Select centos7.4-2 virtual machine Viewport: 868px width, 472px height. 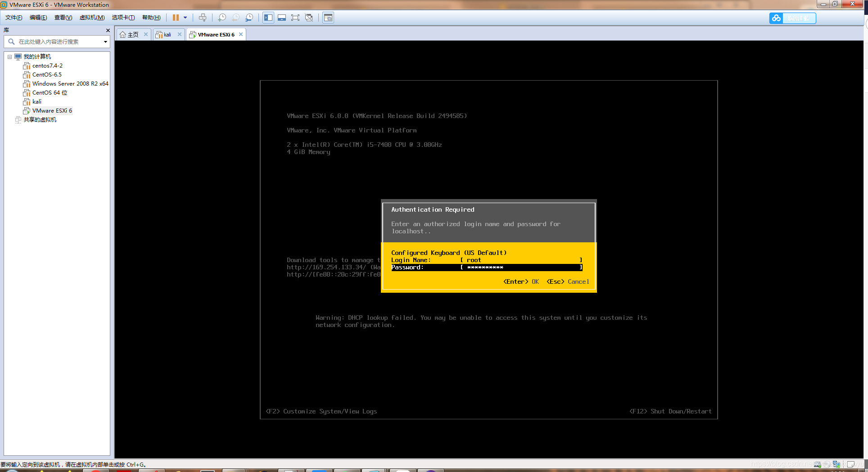(x=47, y=66)
